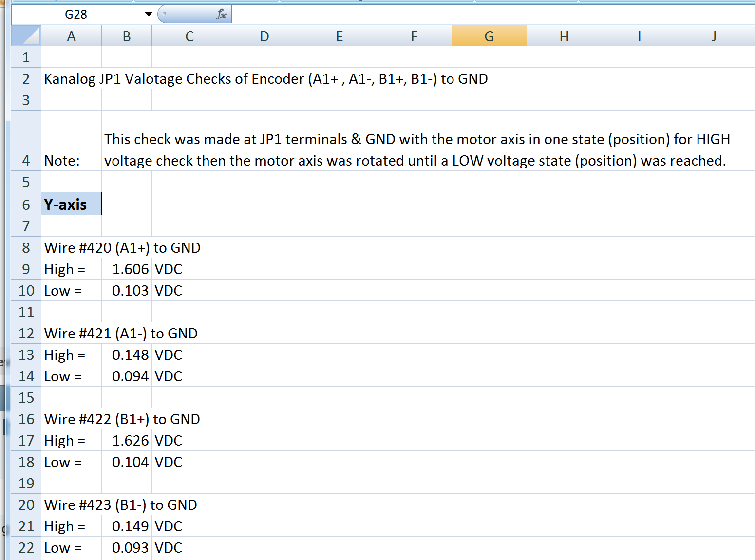Click the 1.626 voltage value cell

pyautogui.click(x=127, y=441)
